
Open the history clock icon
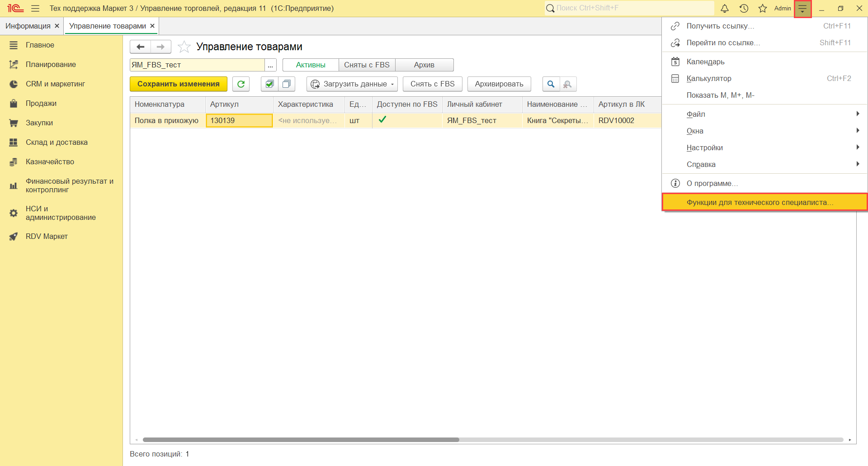pyautogui.click(x=744, y=9)
